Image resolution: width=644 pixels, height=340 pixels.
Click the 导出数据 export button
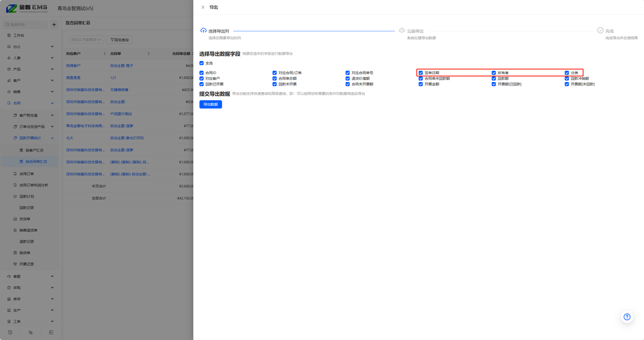pos(210,104)
